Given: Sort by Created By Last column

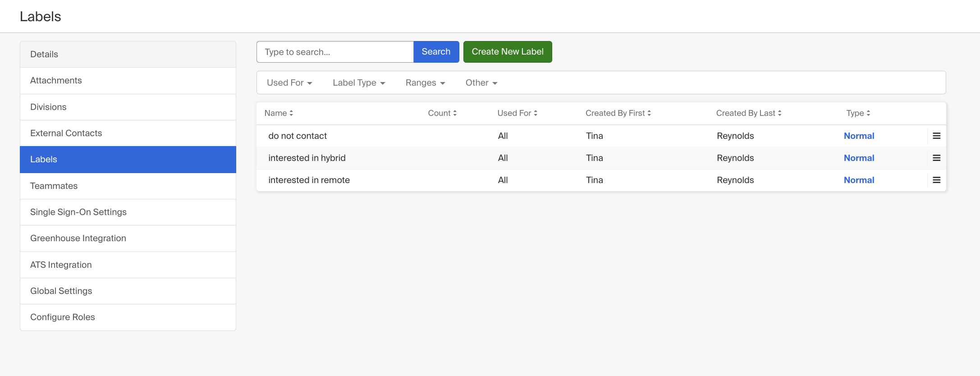Looking at the screenshot, I should [749, 113].
